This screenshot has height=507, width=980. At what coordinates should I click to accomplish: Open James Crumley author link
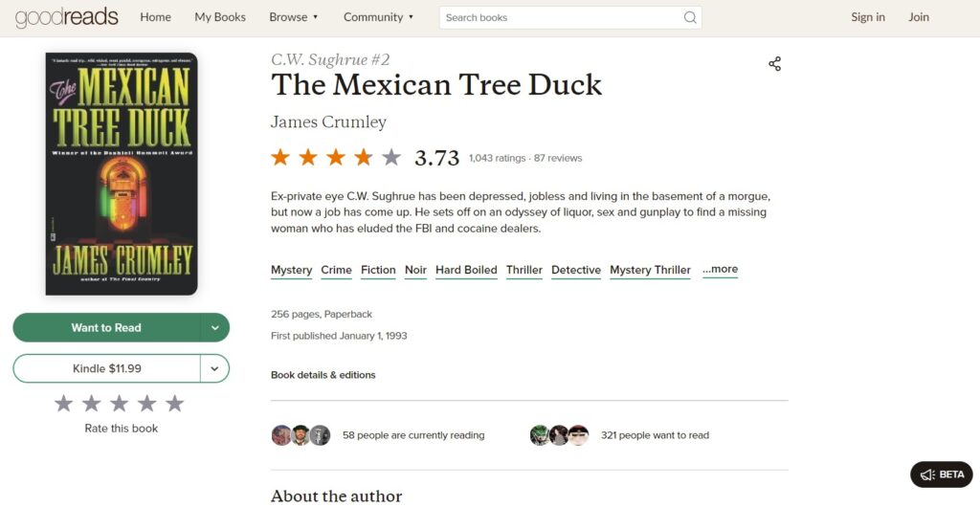[x=328, y=121]
